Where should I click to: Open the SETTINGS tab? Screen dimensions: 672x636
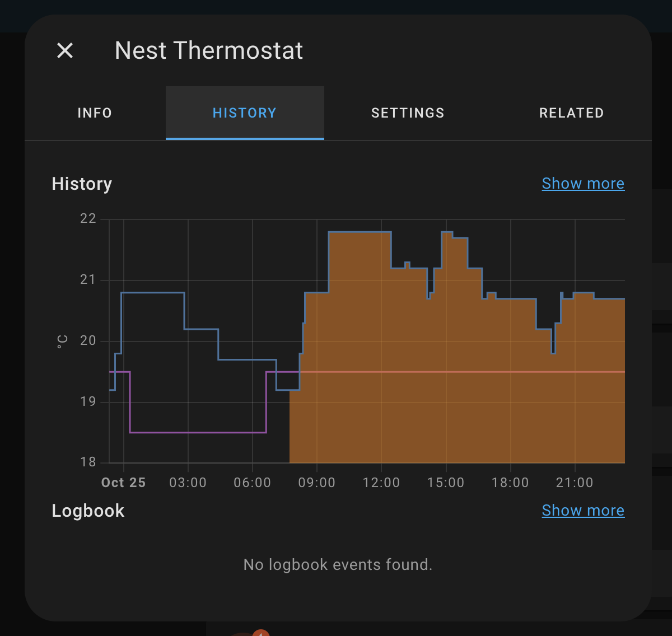click(407, 113)
